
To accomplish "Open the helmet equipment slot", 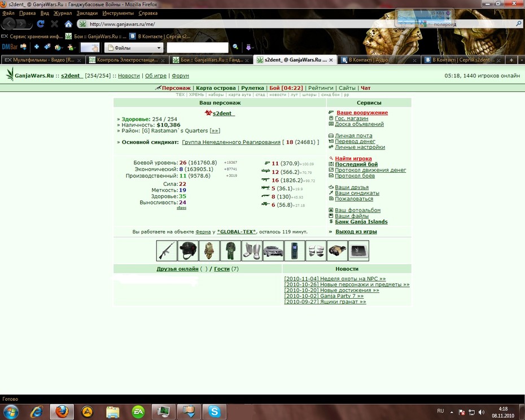I will click(188, 251).
